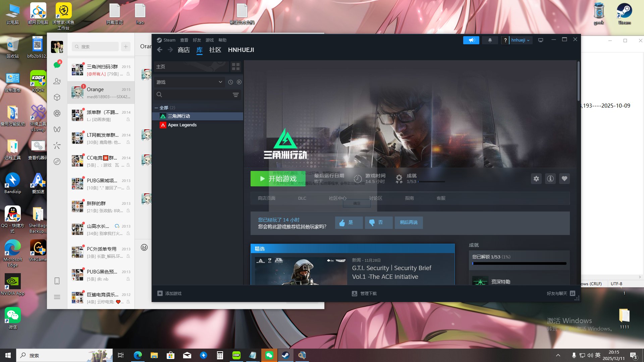Switch to the 商店 tab

tap(183, 50)
